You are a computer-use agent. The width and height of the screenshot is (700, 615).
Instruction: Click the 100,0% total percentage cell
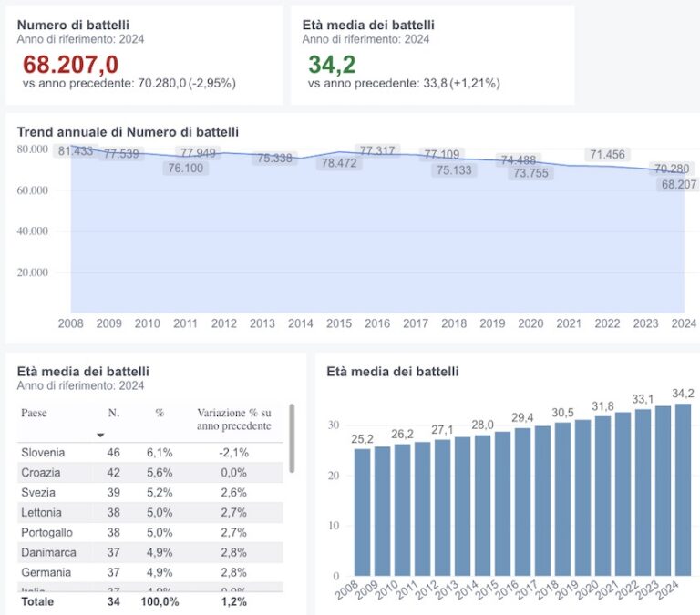pos(160,601)
